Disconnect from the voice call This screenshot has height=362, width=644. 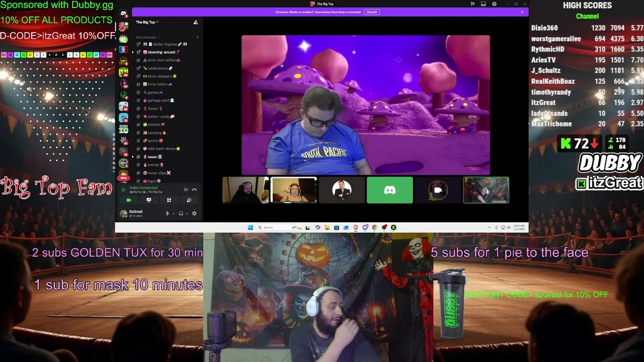tap(194, 190)
